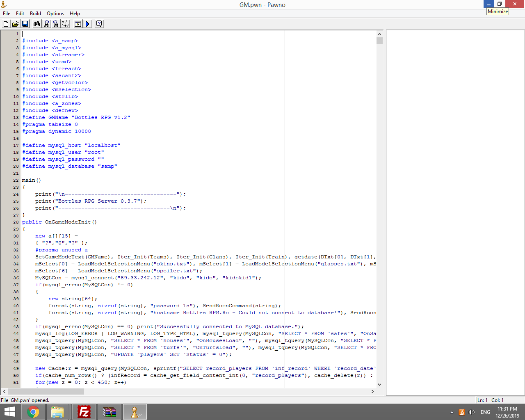Image resolution: width=525 pixels, height=420 pixels.
Task: Click the 'Ln: 1' status bar entry
Action: pos(483,400)
